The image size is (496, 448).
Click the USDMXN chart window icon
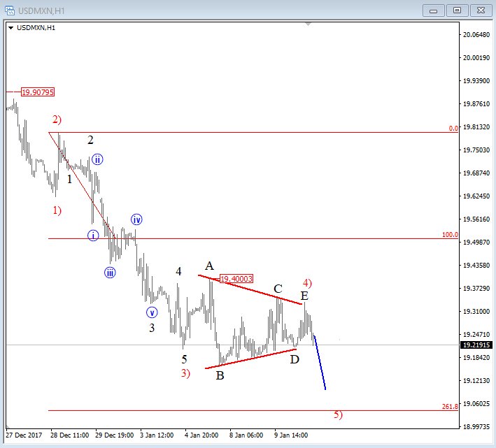(10, 10)
